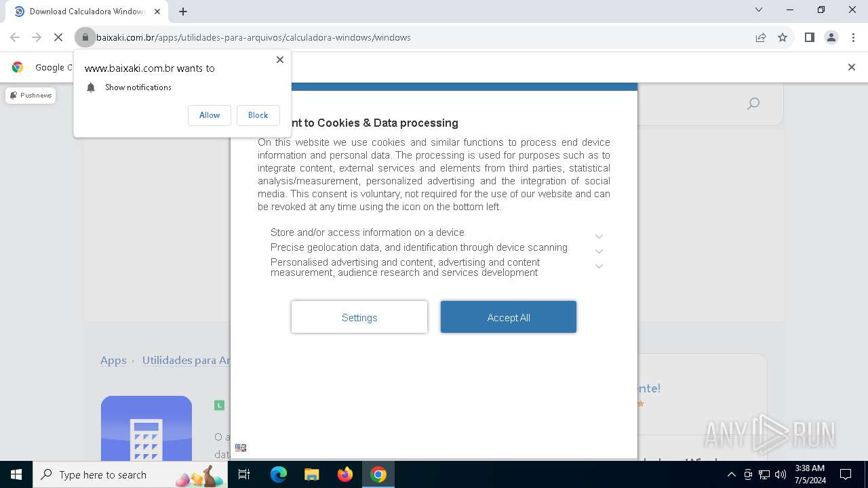Open Chrome profile avatar
868x488 pixels.
[831, 37]
